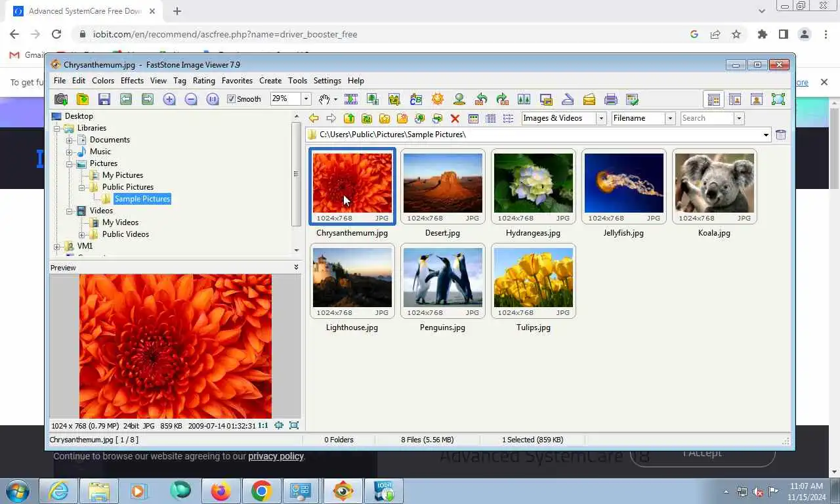Collapse the Pictures tree node
The height and width of the screenshot is (504, 840).
(69, 163)
